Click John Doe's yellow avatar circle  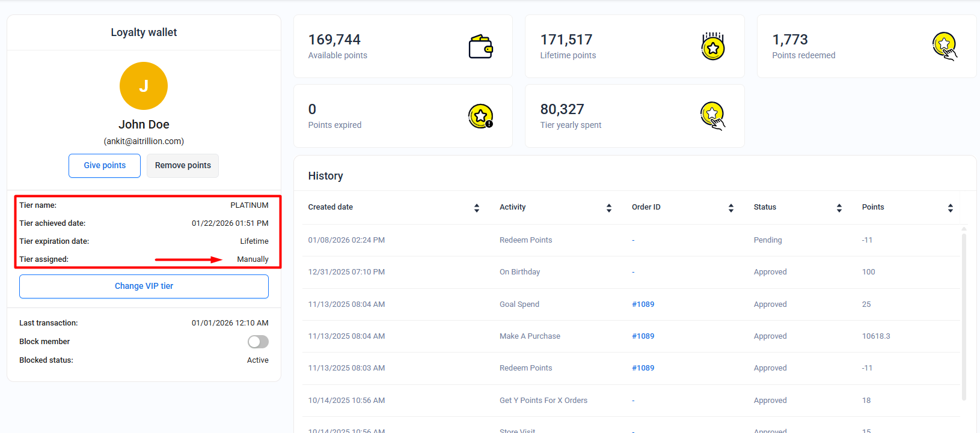(x=144, y=86)
